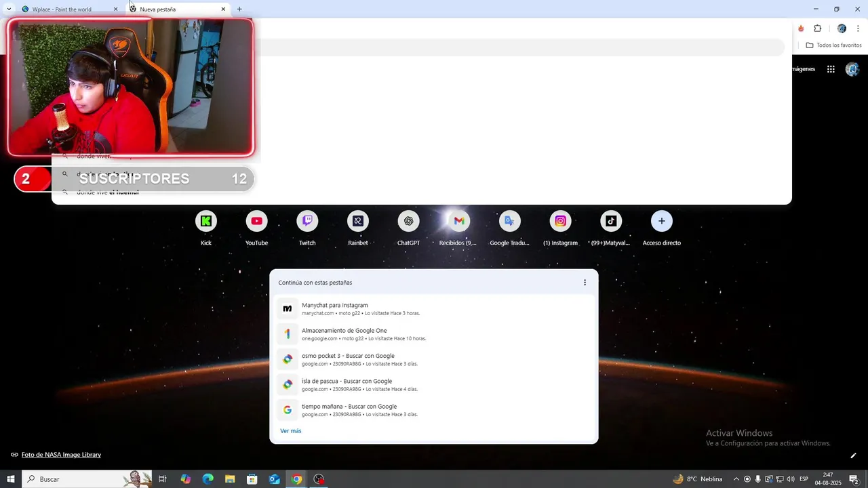Click the customize page pencil icon
This screenshot has width=868, height=488.
click(x=853, y=455)
